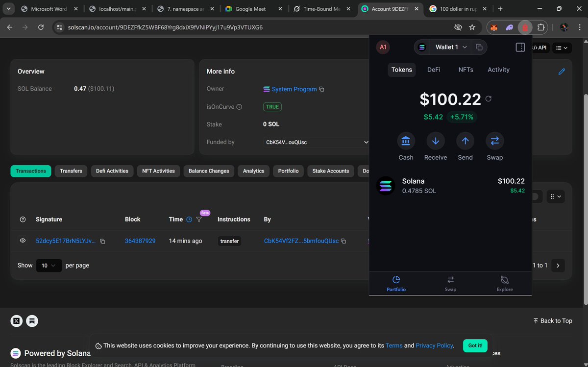The width and height of the screenshot is (588, 367).
Task: Click the Receive down-arrow icon
Action: 436,141
